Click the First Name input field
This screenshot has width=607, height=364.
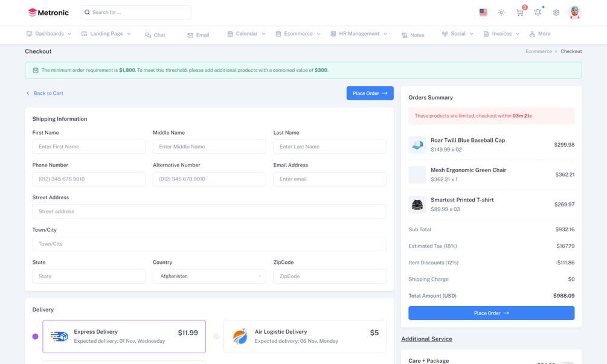pos(89,147)
